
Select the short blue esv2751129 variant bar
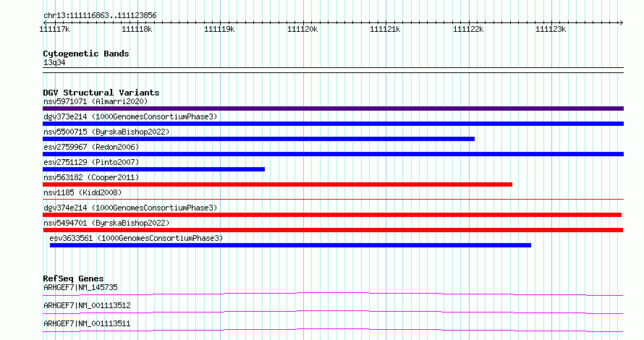153,169
